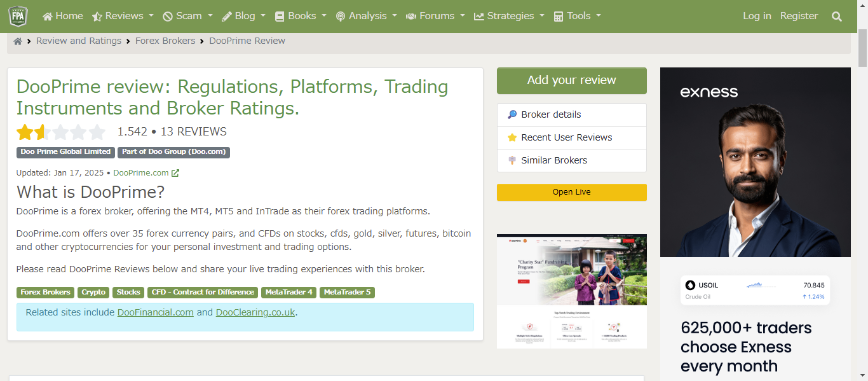868x381 pixels.
Task: Click the FPA shield logo
Action: pos(18,16)
